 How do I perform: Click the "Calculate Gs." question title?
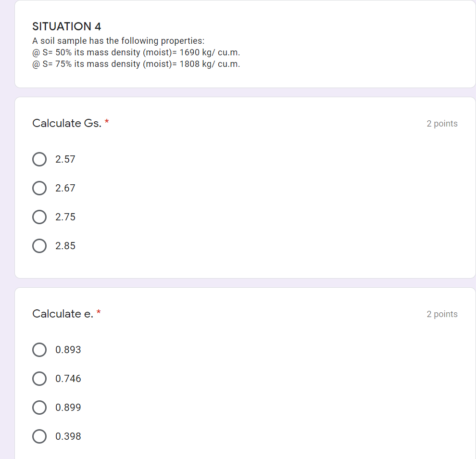[x=67, y=123]
